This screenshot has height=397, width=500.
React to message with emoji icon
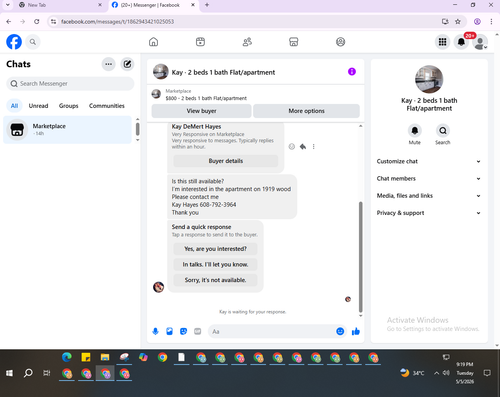point(292,146)
